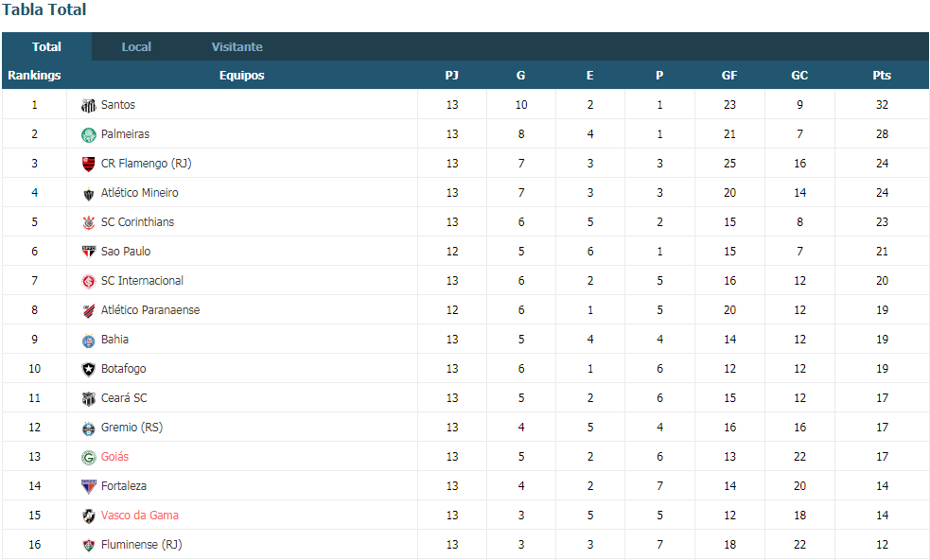Click the CR Flamengo crest icon

[88, 165]
